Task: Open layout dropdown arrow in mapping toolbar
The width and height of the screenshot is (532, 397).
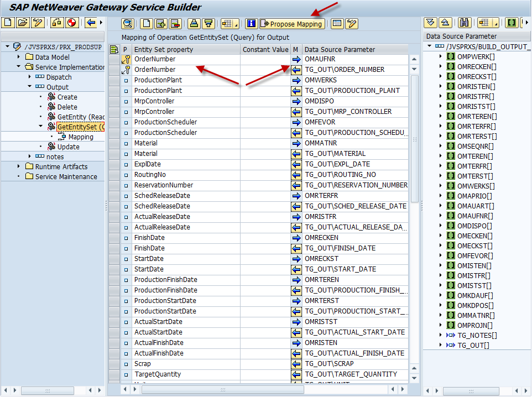Action: pyautogui.click(x=236, y=24)
